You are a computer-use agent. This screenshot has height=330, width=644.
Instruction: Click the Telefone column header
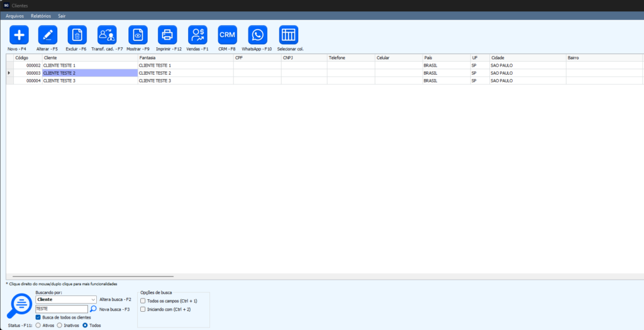click(351, 58)
